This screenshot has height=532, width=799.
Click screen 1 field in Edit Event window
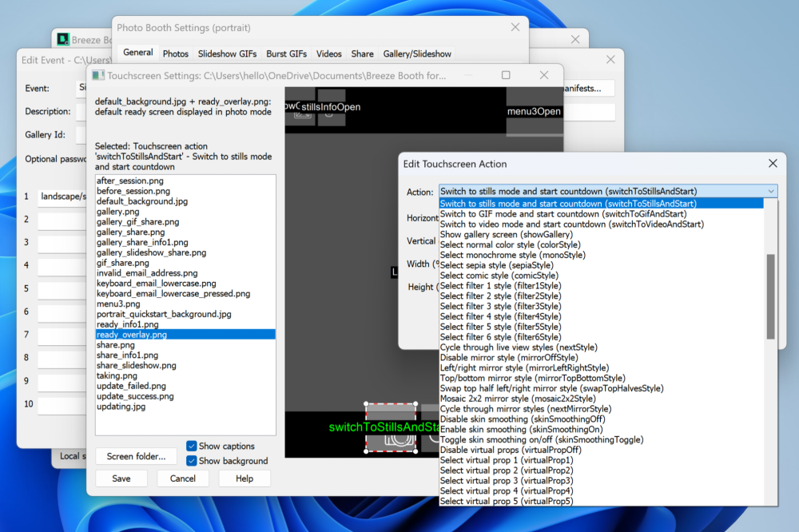coord(62,197)
